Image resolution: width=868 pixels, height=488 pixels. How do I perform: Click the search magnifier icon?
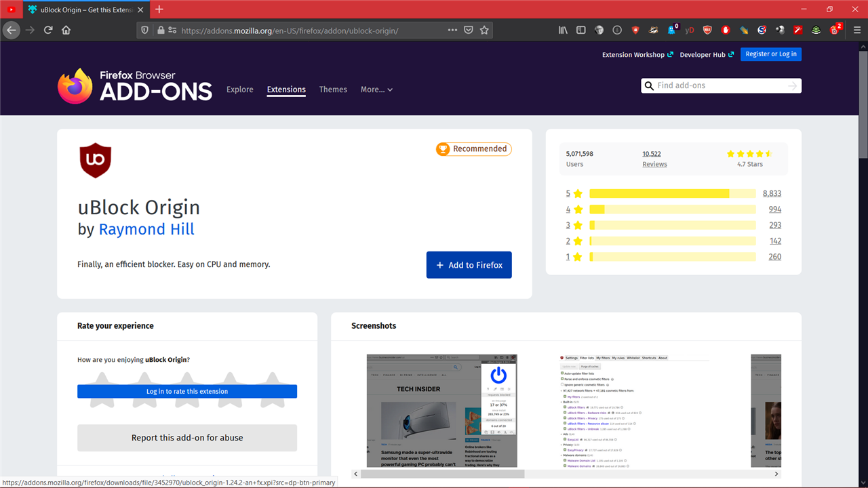point(650,86)
